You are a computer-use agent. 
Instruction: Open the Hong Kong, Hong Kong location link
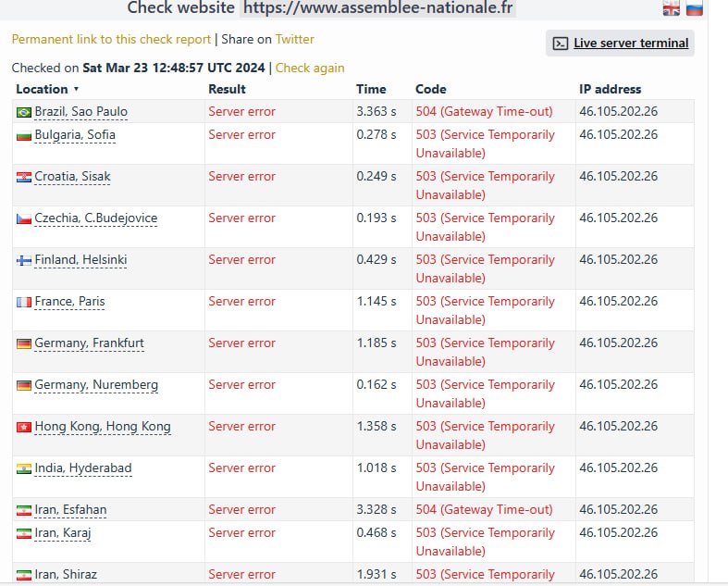coord(103,427)
